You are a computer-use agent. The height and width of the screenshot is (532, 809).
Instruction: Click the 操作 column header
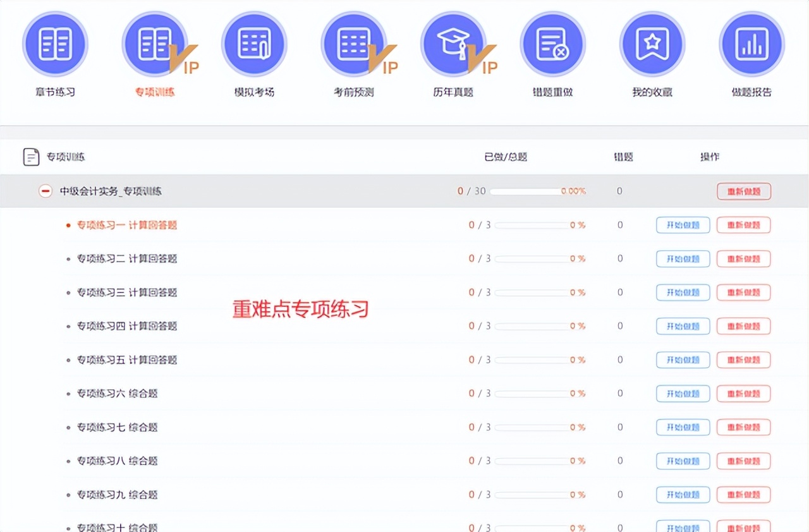point(710,157)
